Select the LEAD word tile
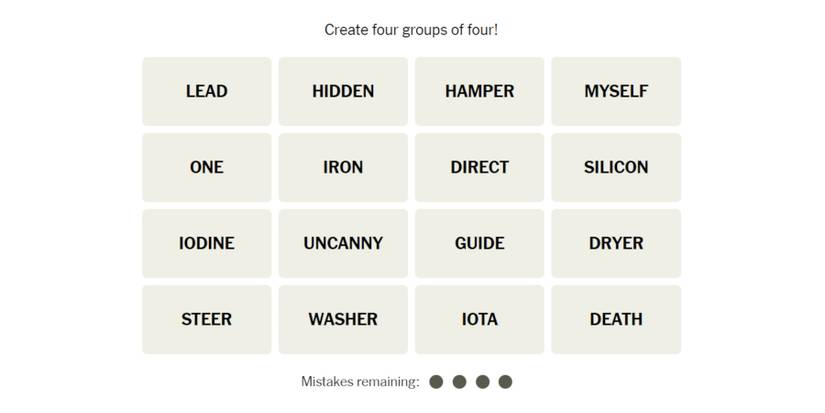 206,91
